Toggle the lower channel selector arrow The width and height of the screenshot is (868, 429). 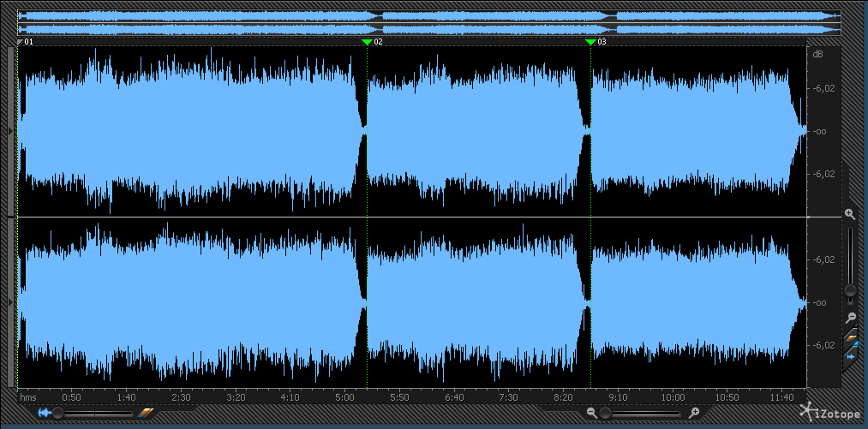coord(10,302)
